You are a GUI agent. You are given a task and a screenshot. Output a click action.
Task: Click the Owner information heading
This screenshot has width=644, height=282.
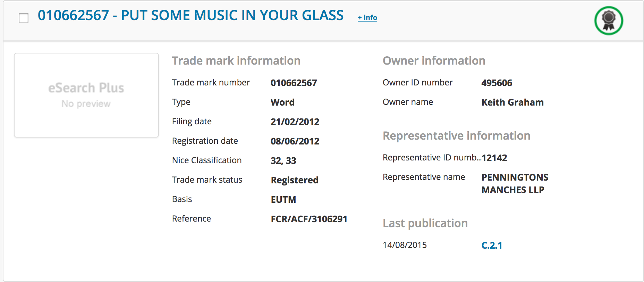tap(434, 61)
